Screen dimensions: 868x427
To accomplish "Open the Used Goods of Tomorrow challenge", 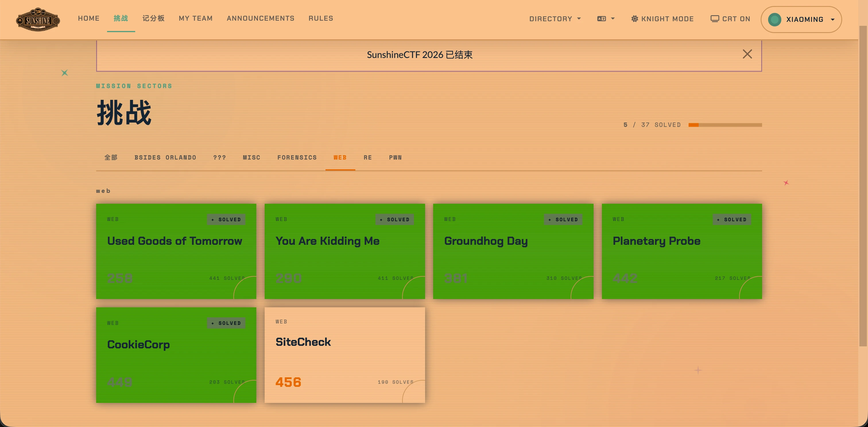I will tap(176, 251).
